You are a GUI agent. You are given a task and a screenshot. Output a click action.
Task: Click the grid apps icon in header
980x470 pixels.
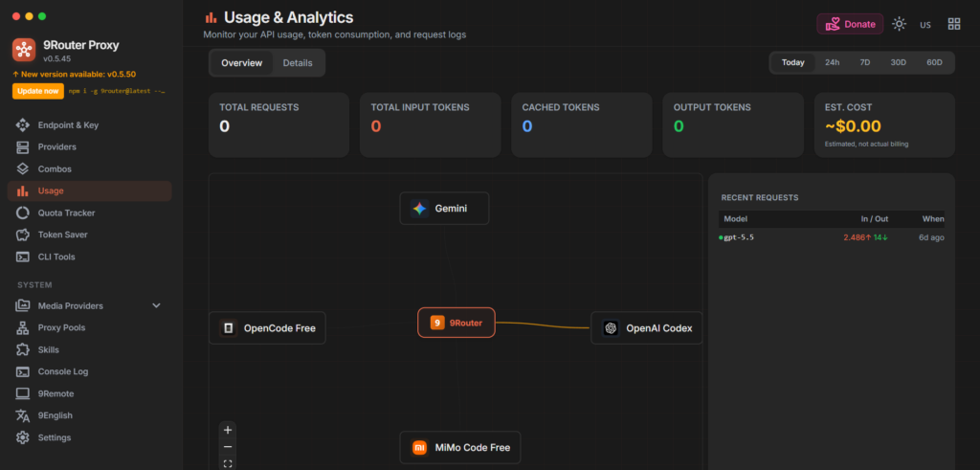[x=954, y=24]
